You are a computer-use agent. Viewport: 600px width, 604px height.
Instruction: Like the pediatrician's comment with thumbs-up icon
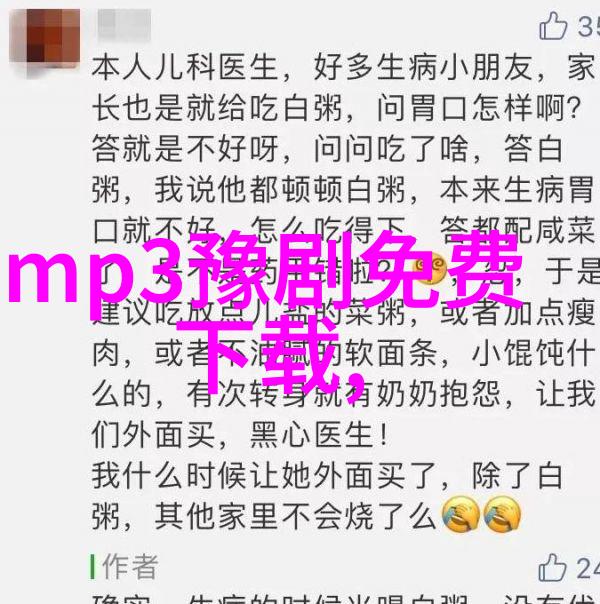[553, 25]
